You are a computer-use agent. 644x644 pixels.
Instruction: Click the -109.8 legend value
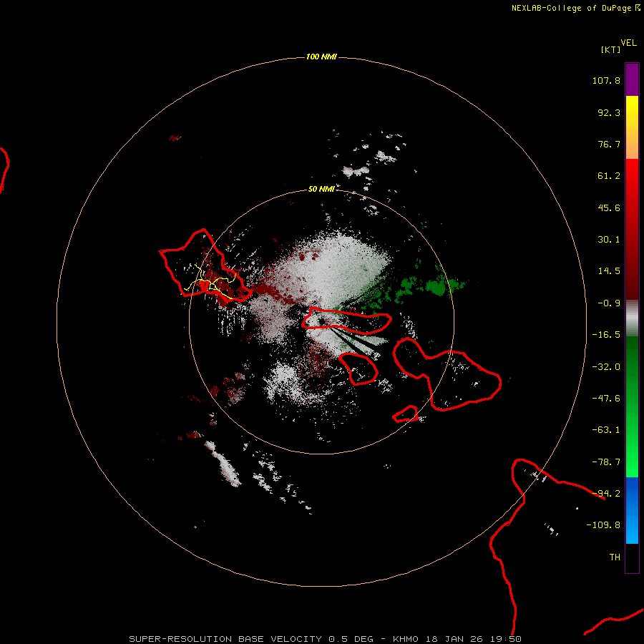click(603, 525)
